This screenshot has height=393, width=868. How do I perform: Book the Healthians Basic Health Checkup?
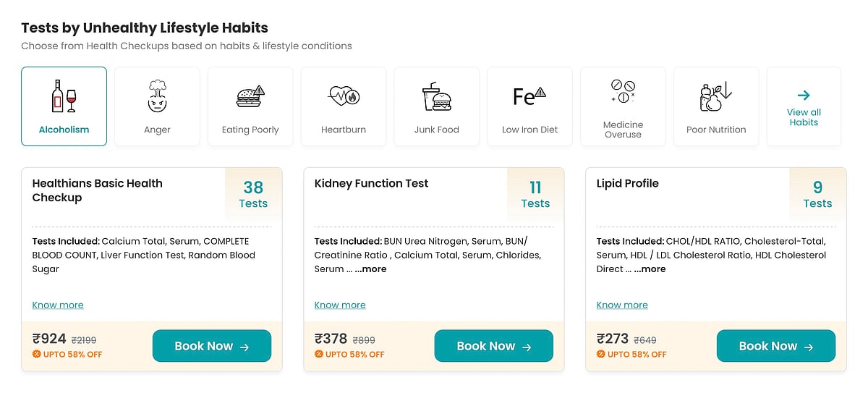[x=211, y=346]
